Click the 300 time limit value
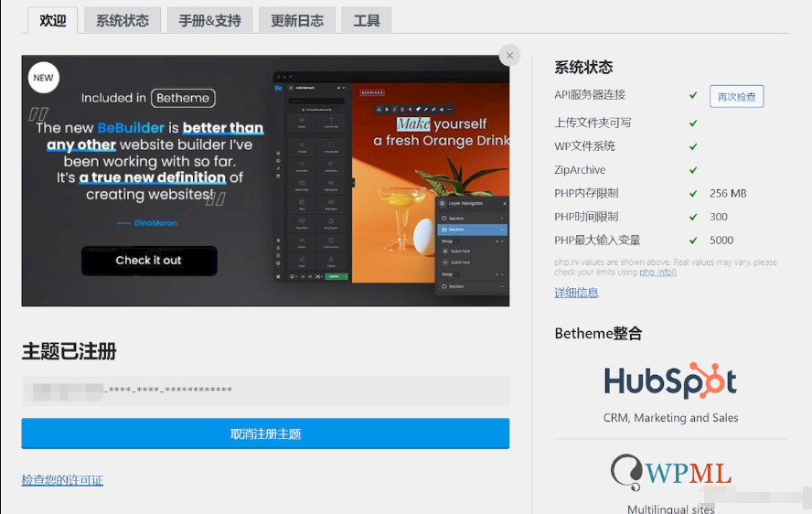The image size is (812, 514). click(718, 217)
